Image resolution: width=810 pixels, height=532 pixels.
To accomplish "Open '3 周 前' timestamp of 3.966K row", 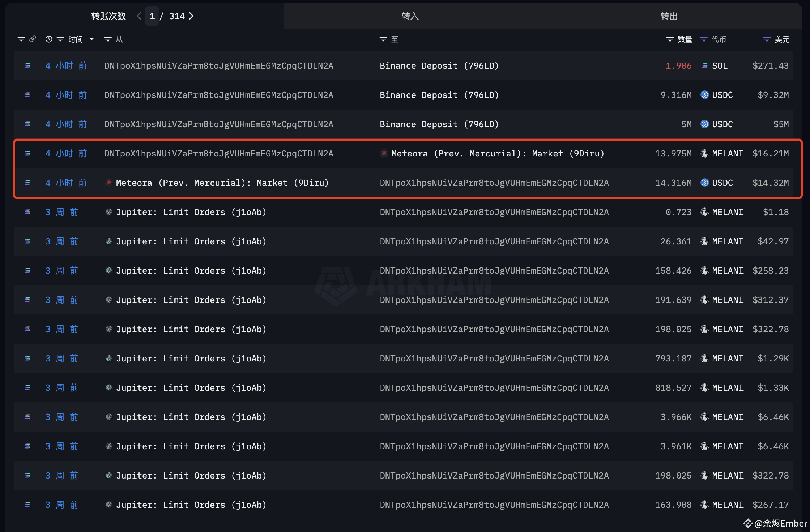I will (x=62, y=417).
